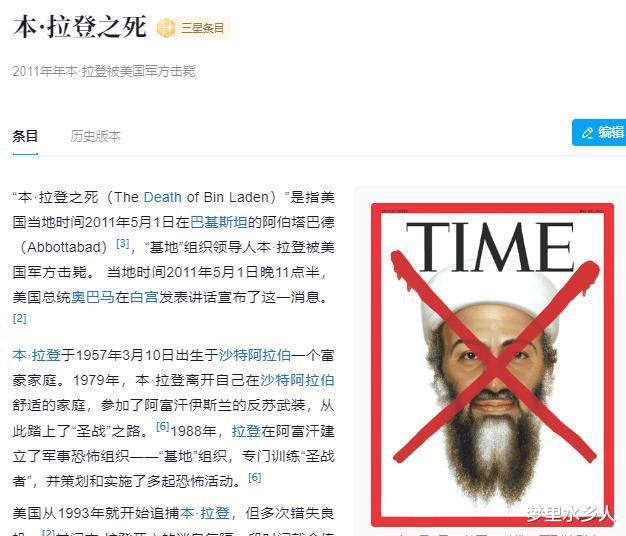Follow the 拉登 link after 1988年
Screen dimensions: 626x536
pos(246,431)
